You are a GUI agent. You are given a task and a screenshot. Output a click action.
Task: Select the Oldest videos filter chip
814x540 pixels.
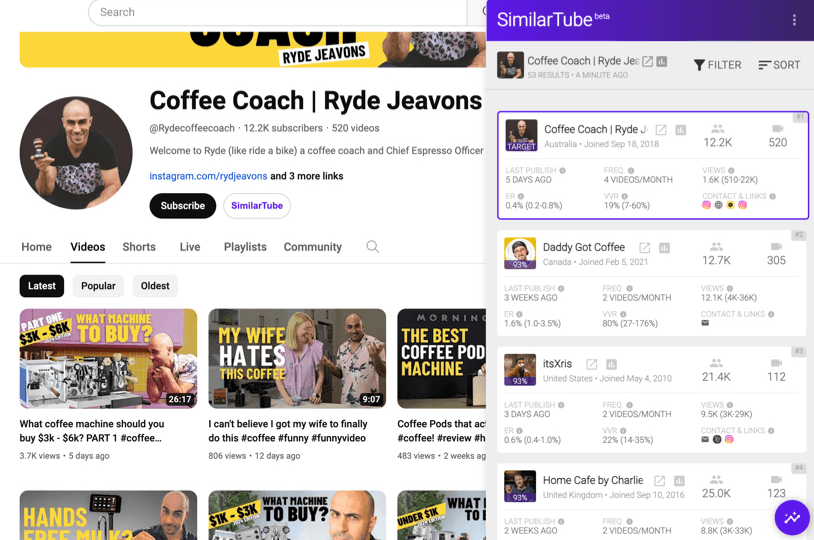155,286
